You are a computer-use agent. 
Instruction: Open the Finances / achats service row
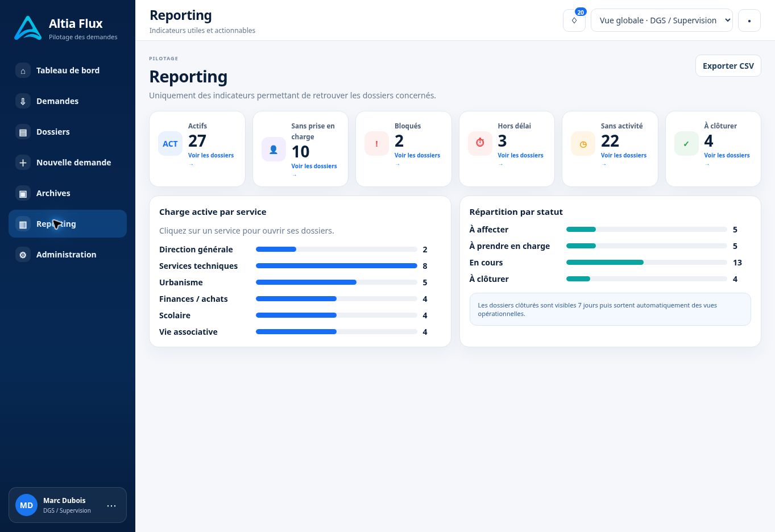pos(300,299)
